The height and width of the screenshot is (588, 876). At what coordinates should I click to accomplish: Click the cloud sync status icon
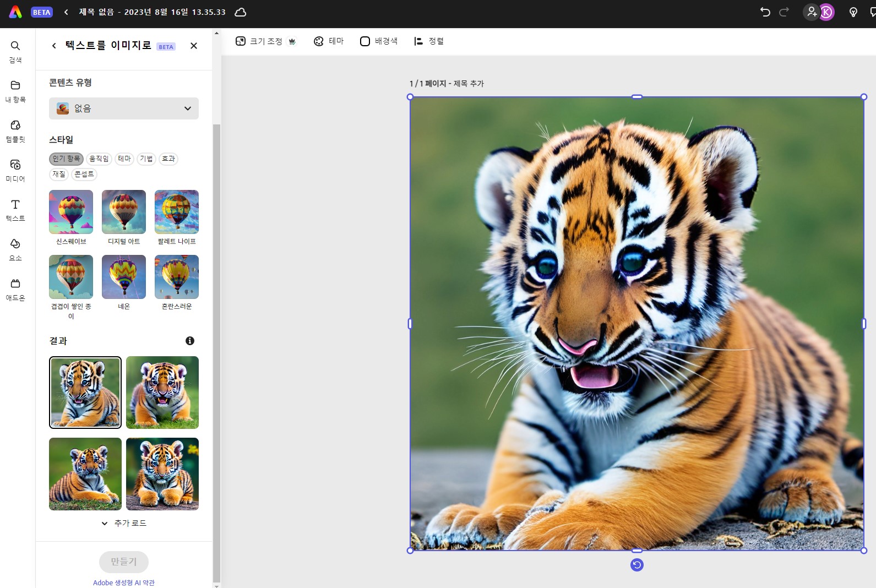click(x=240, y=12)
